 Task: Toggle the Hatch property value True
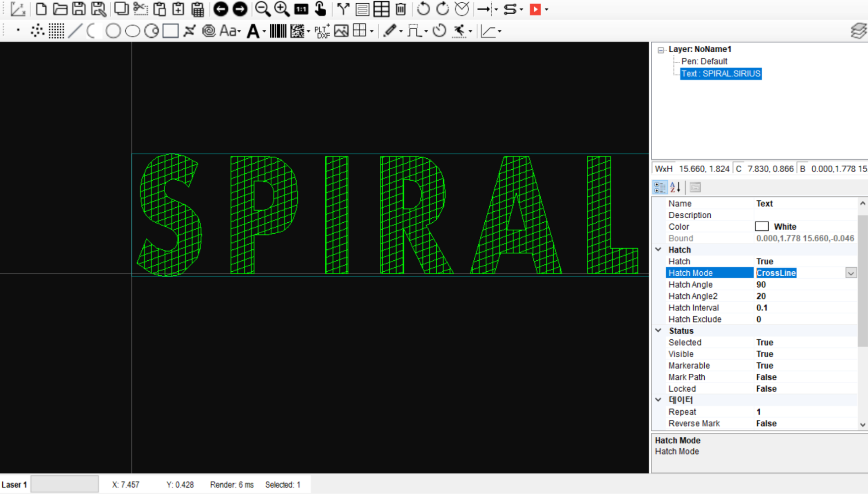764,261
